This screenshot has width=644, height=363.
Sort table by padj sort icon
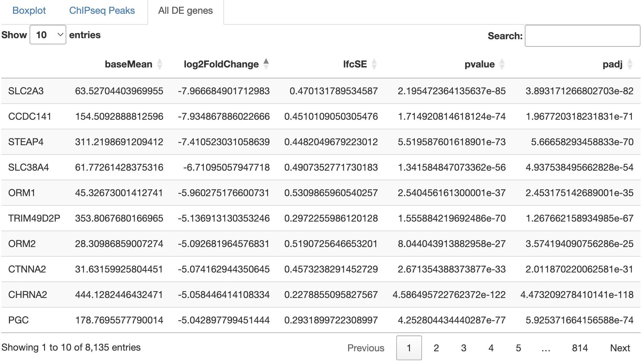(630, 64)
